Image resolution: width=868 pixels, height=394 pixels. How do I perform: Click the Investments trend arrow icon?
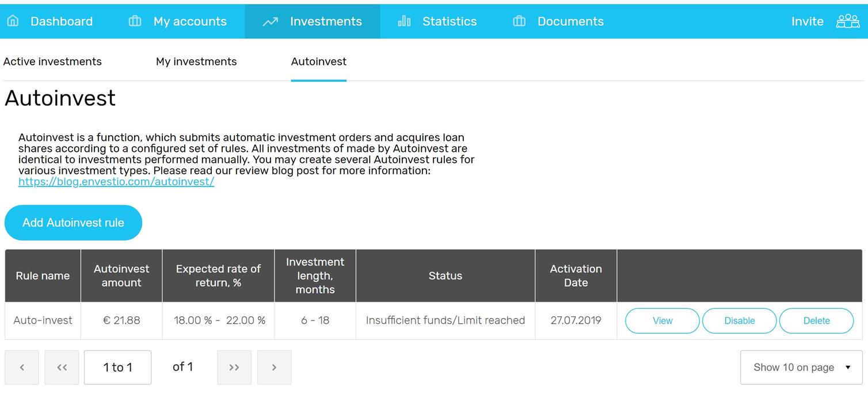(x=270, y=21)
